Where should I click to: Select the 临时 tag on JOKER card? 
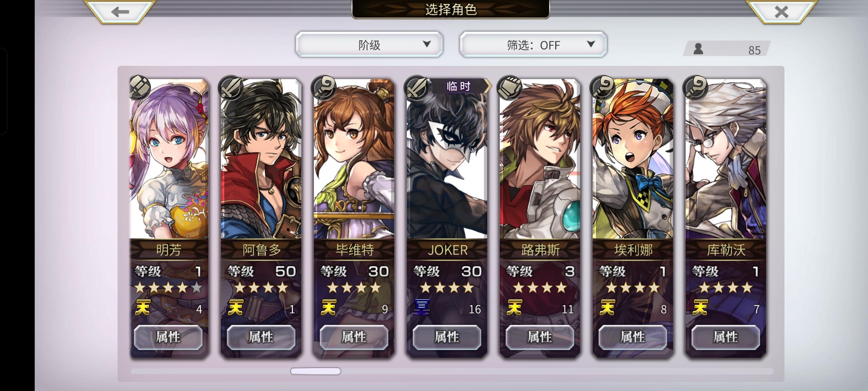458,86
